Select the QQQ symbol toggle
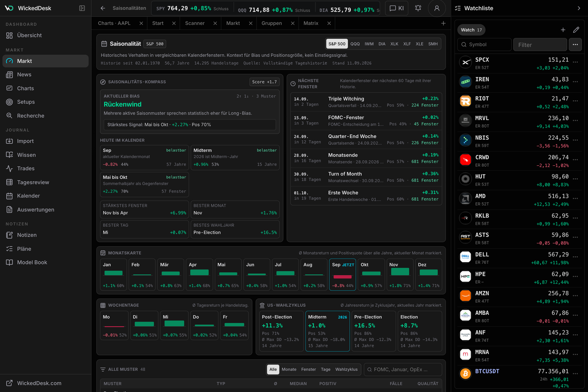588x392 pixels. click(355, 44)
